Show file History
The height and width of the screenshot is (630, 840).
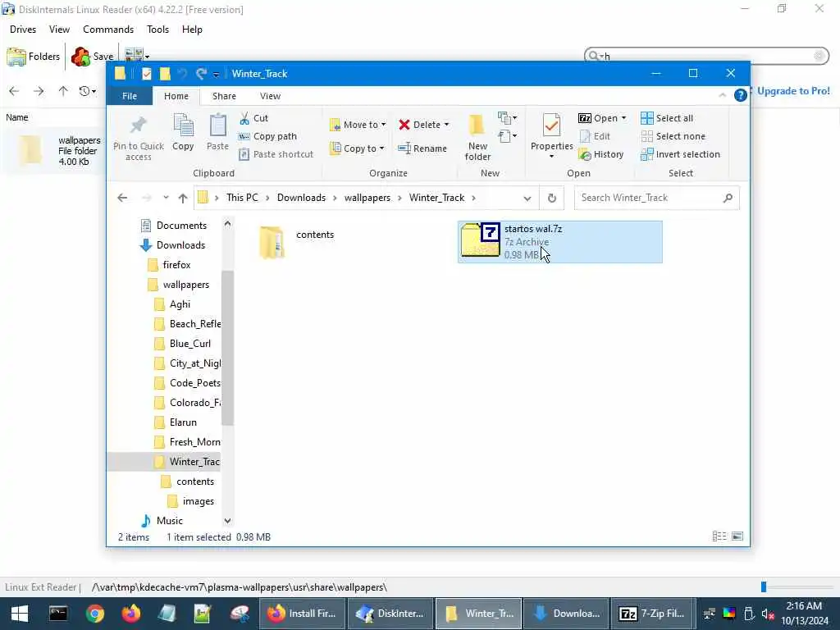pyautogui.click(x=601, y=154)
